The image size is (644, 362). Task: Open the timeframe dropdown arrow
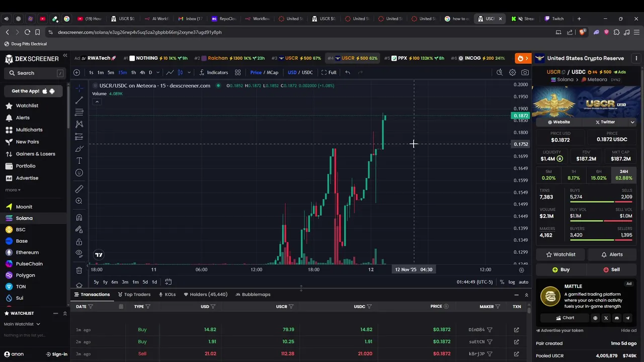point(158,72)
